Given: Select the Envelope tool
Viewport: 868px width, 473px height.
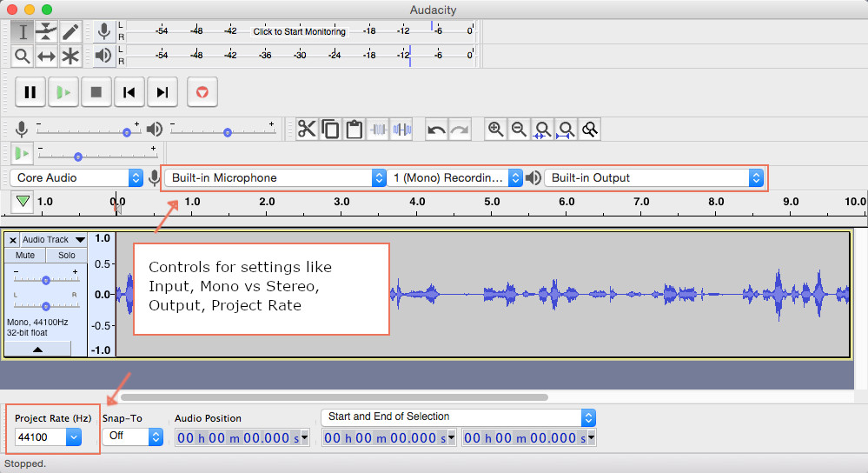Looking at the screenshot, I should pos(46,32).
